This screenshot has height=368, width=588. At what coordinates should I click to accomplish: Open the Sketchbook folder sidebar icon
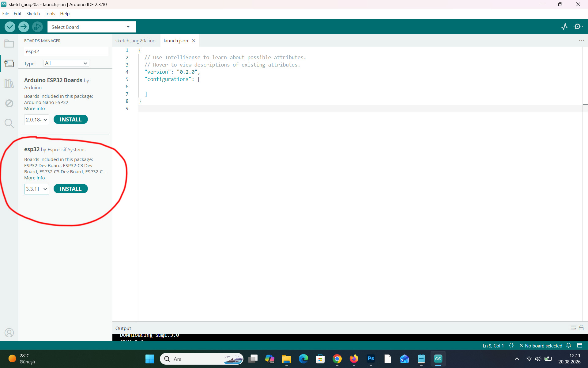coord(9,44)
